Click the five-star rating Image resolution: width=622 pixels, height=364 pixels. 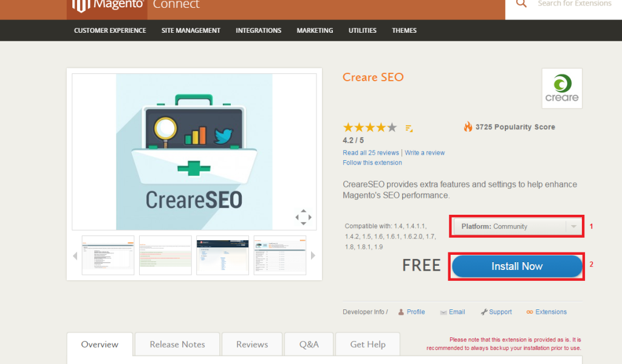[370, 127]
